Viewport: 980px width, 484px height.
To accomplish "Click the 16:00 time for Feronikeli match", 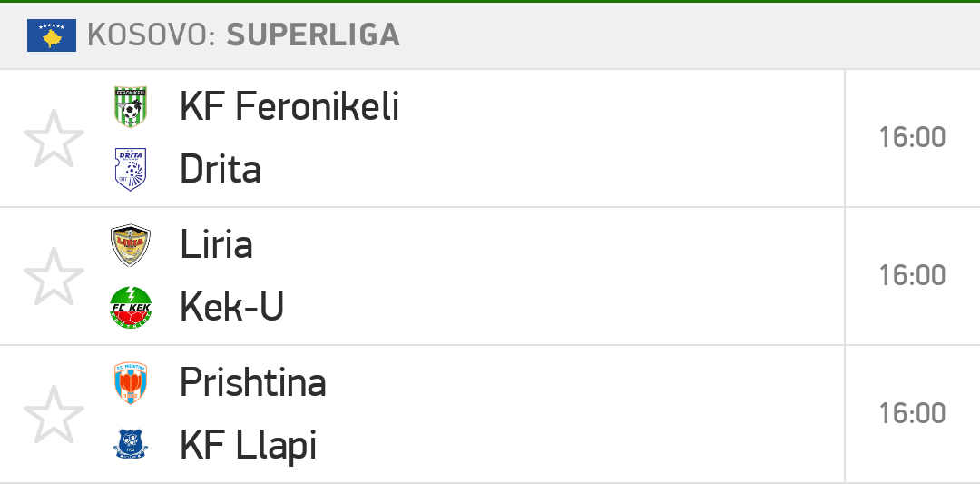I will coord(912,138).
